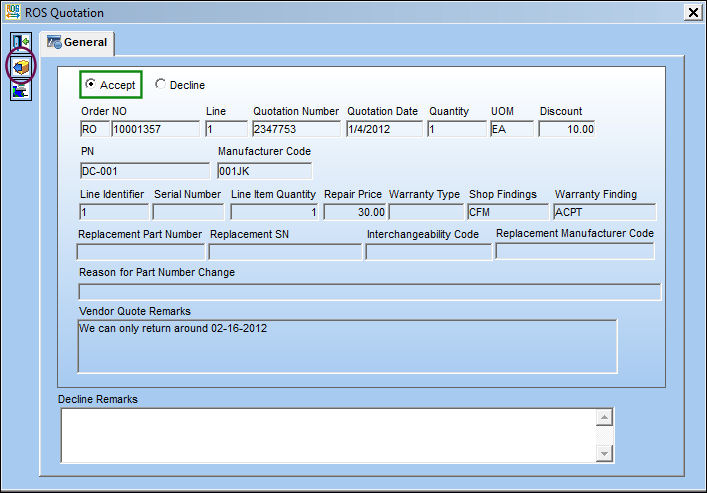Click the Repair Price field 30.00
Image resolution: width=707 pixels, height=493 pixels.
click(355, 212)
